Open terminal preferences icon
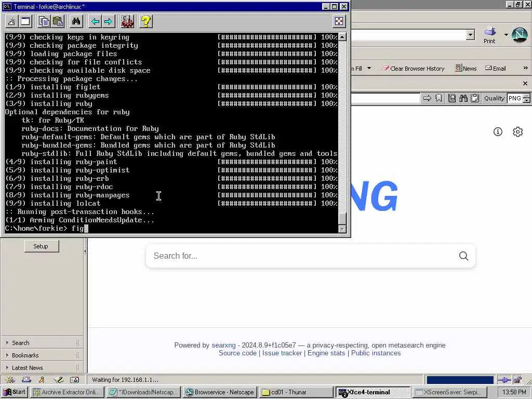 tap(127, 22)
